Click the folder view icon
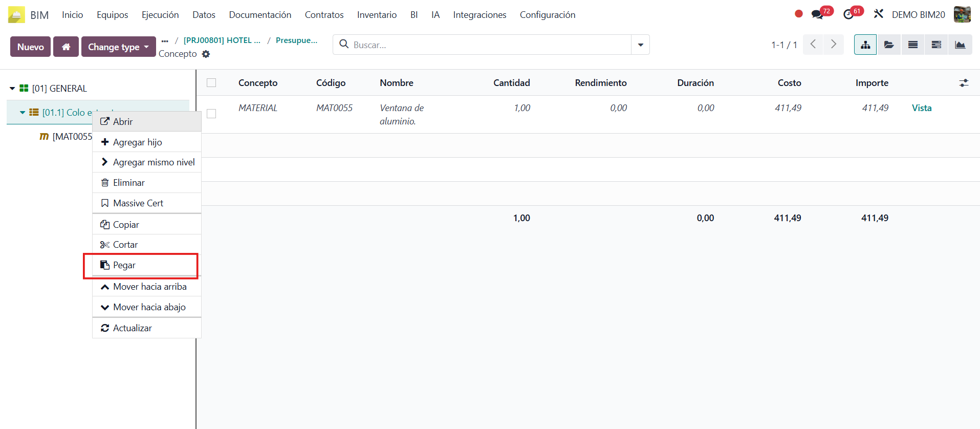 pos(889,45)
